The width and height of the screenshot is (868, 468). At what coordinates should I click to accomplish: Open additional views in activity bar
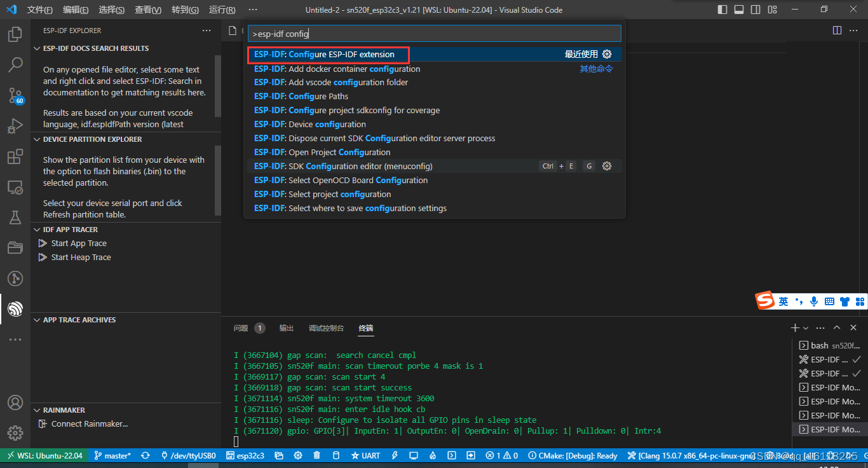[15, 340]
